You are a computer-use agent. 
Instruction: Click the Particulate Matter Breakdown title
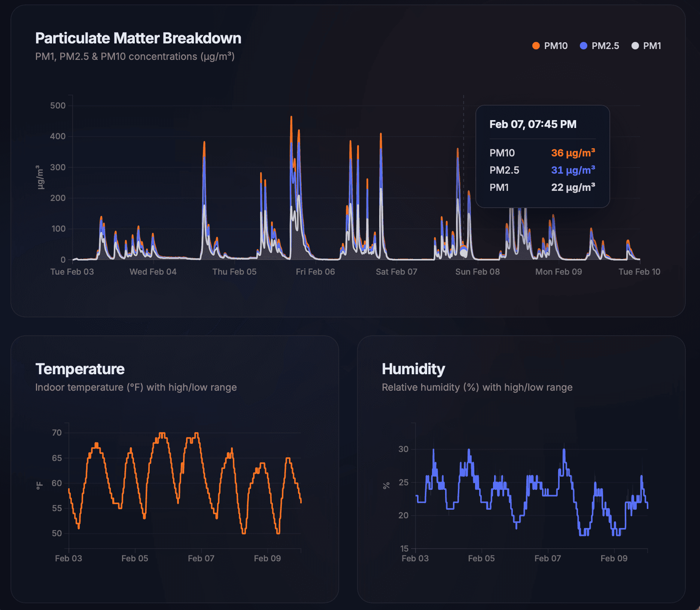[138, 38]
